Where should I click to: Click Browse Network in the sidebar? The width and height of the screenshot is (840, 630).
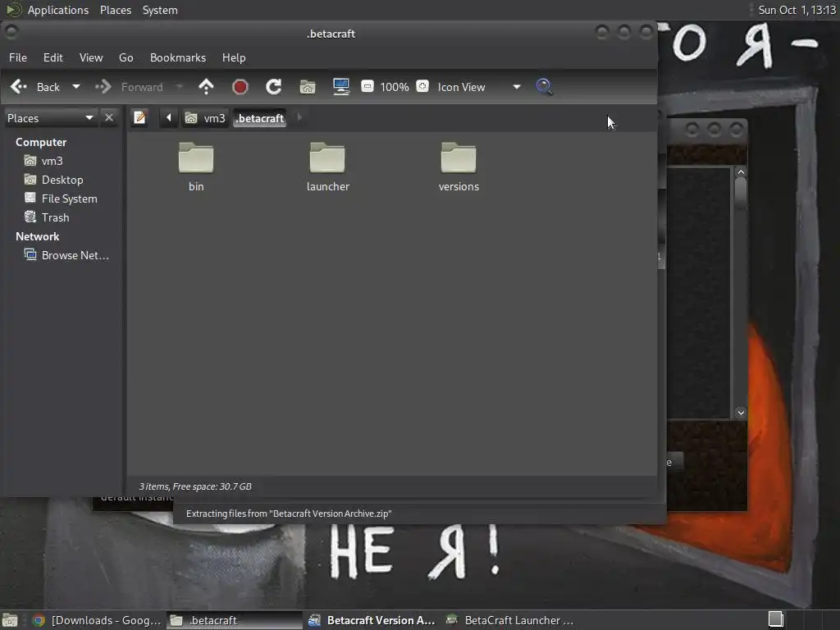coord(75,255)
